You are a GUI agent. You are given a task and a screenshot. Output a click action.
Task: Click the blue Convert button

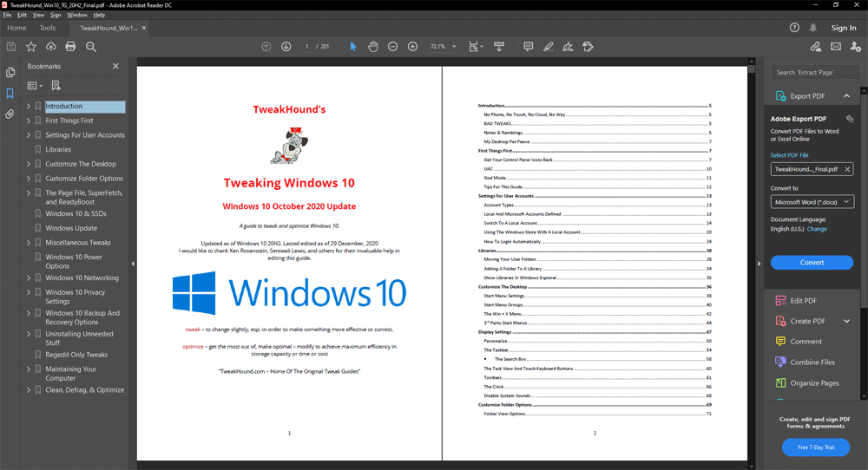click(x=812, y=263)
